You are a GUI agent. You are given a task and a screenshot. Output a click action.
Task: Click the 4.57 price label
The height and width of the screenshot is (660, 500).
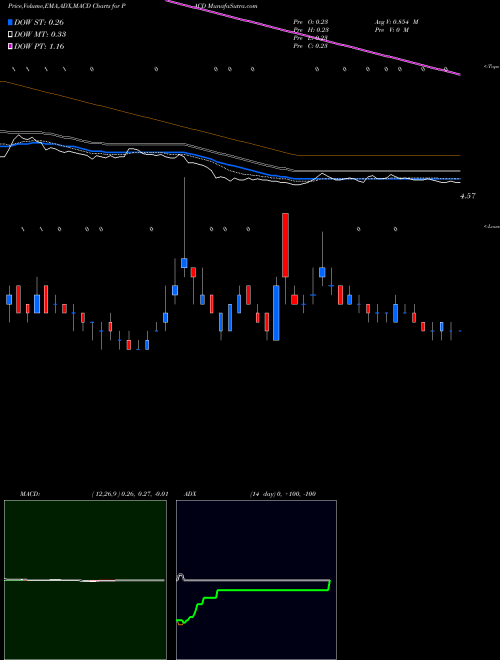pyautogui.click(x=468, y=196)
